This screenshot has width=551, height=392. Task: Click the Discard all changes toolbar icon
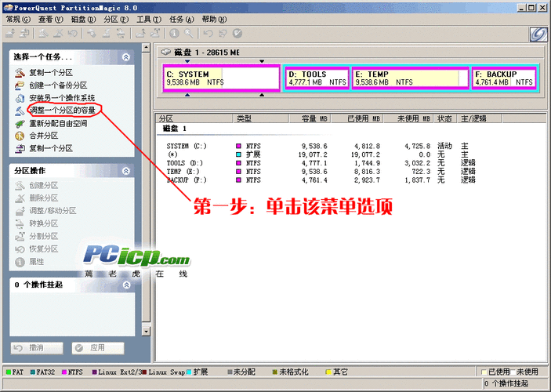click(x=223, y=34)
